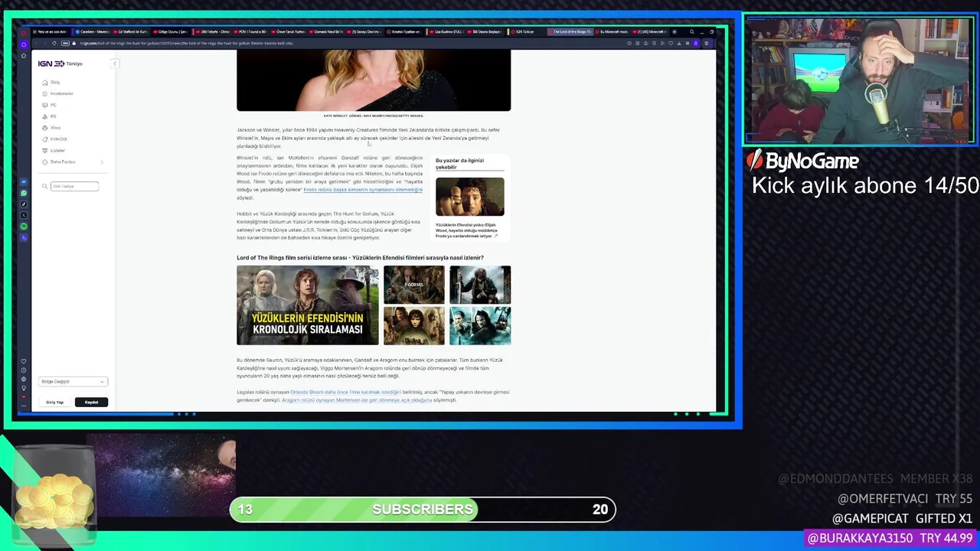Click the search magnifier icon in IGN sidebar

pyautogui.click(x=45, y=186)
